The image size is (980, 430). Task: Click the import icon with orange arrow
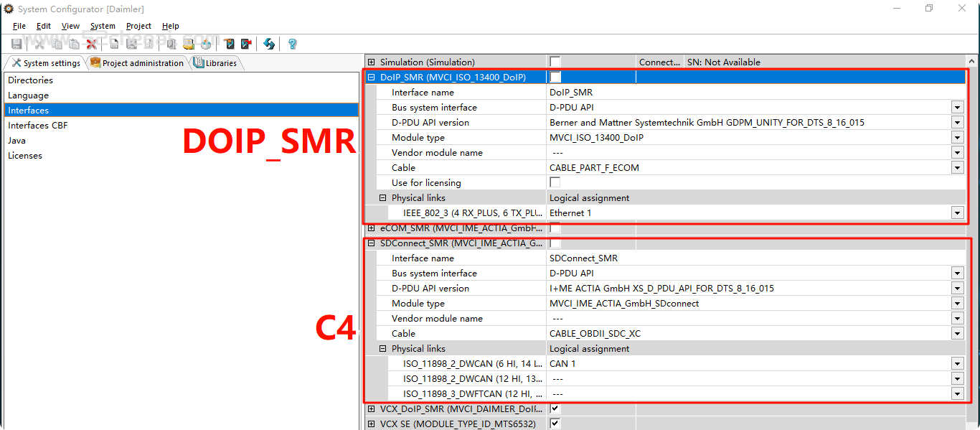229,44
